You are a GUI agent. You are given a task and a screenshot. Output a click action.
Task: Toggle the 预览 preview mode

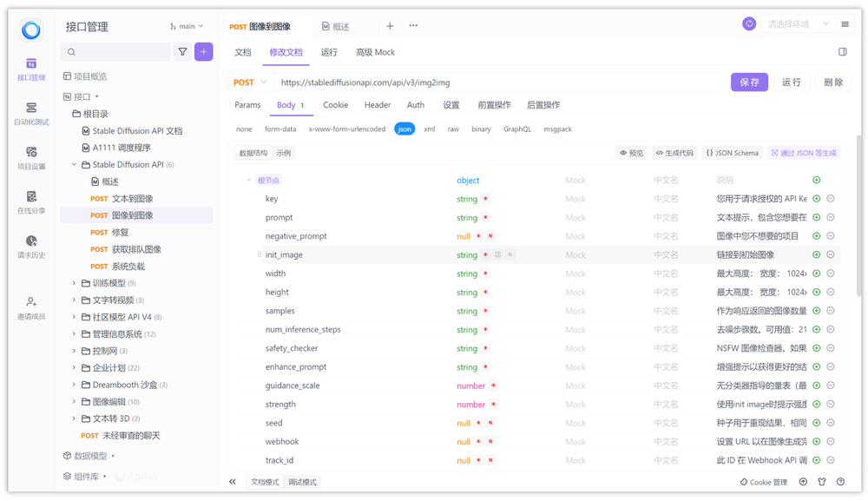tap(630, 152)
